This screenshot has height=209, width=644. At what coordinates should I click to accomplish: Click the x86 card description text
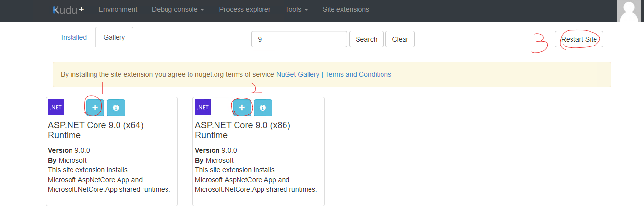pos(256,180)
